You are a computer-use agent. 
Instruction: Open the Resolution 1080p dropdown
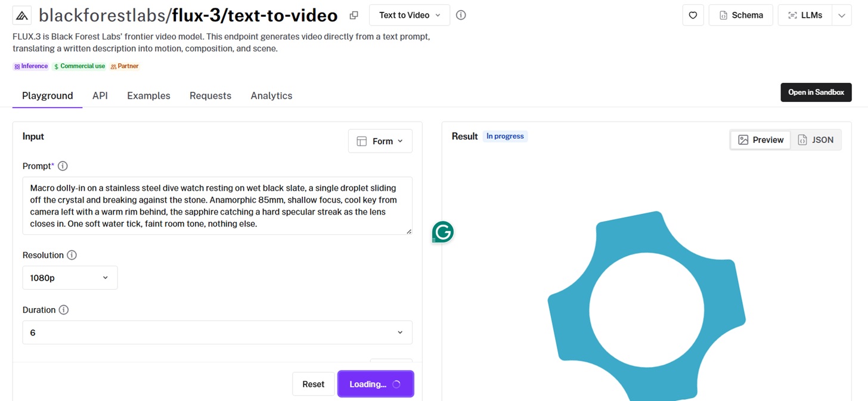click(x=70, y=278)
